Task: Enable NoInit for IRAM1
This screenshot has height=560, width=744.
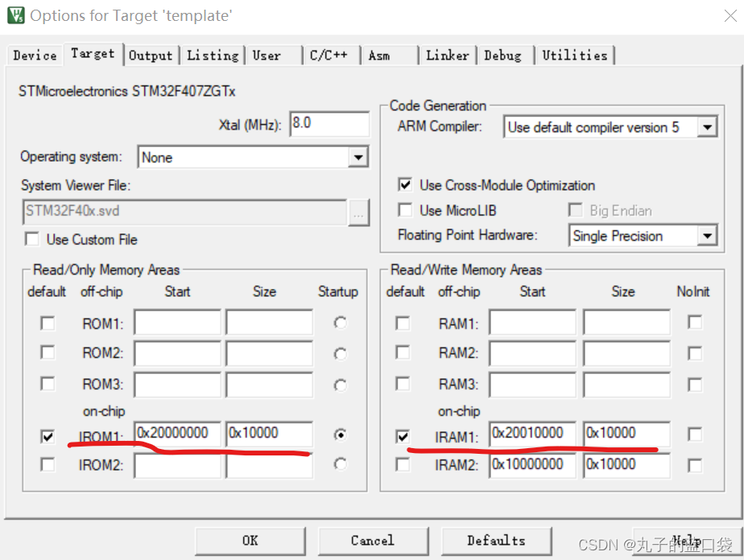Action: coord(695,434)
